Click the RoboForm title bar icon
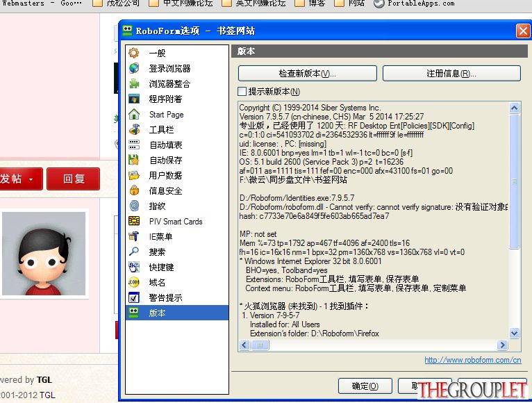Viewport: 532px width, 403px height. coord(127,31)
